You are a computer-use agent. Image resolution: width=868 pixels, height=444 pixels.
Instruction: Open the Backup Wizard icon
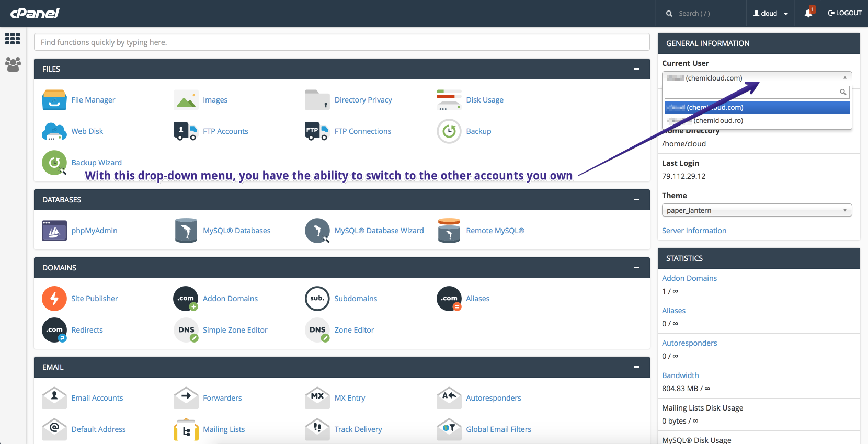(54, 163)
